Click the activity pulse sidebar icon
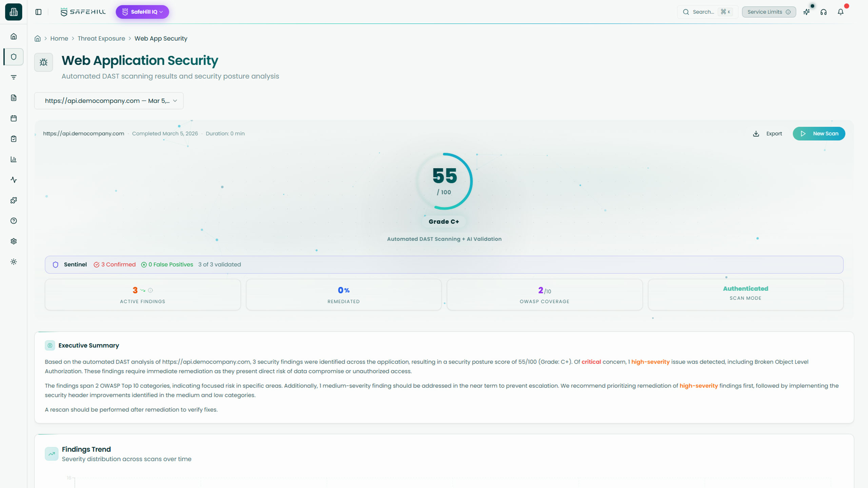The height and width of the screenshot is (488, 868). point(14,180)
